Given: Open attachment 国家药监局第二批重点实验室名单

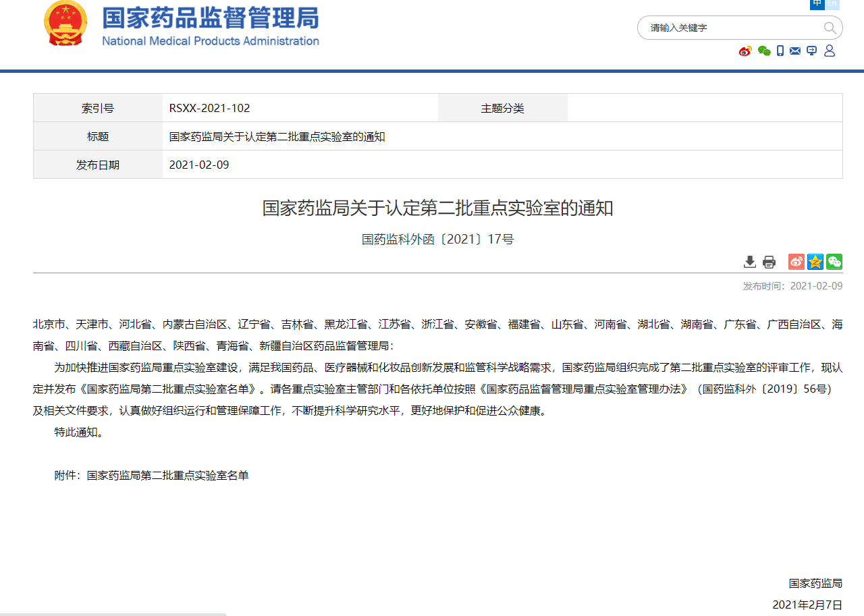Looking at the screenshot, I should (x=167, y=475).
